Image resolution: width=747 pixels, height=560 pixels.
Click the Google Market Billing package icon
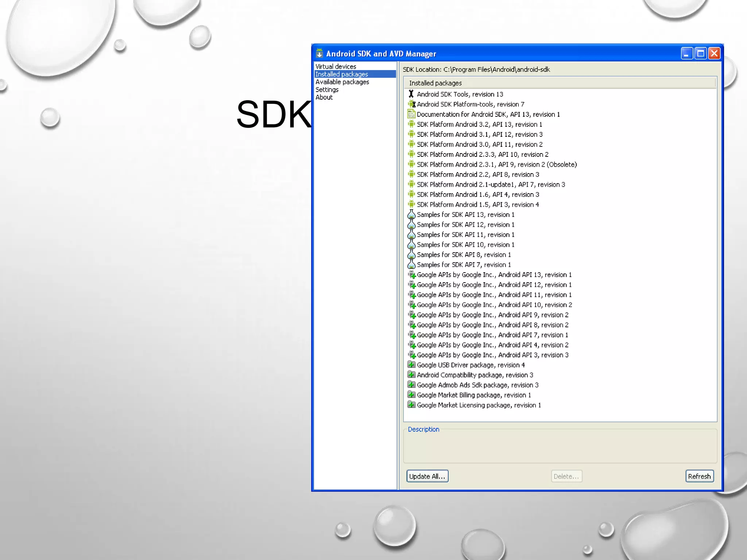tap(411, 395)
